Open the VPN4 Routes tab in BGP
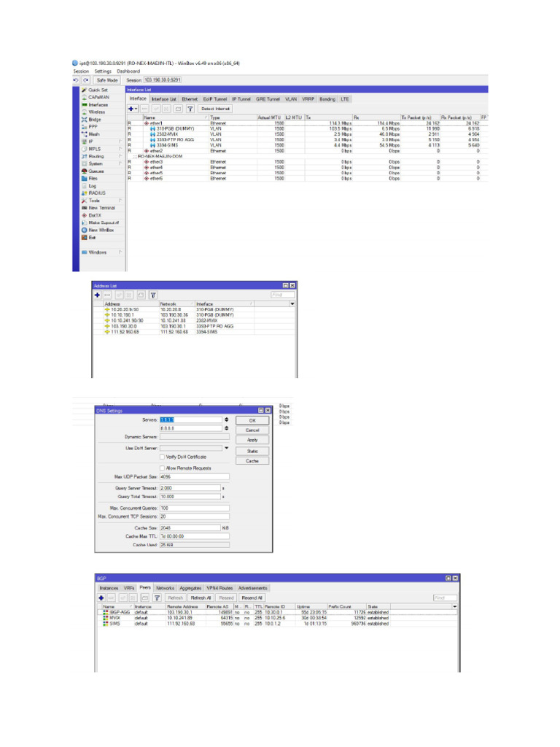 click(219, 589)
